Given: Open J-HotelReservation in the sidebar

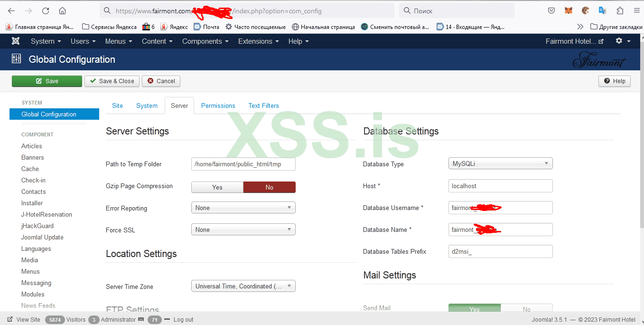Looking at the screenshot, I should (x=47, y=214).
